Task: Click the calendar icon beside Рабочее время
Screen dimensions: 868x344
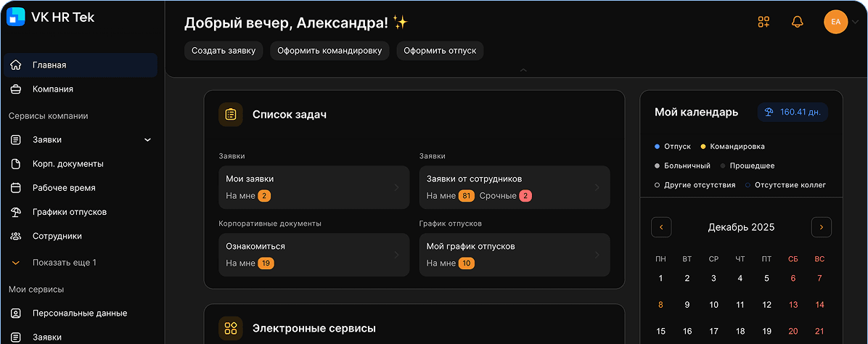Action: tap(16, 188)
